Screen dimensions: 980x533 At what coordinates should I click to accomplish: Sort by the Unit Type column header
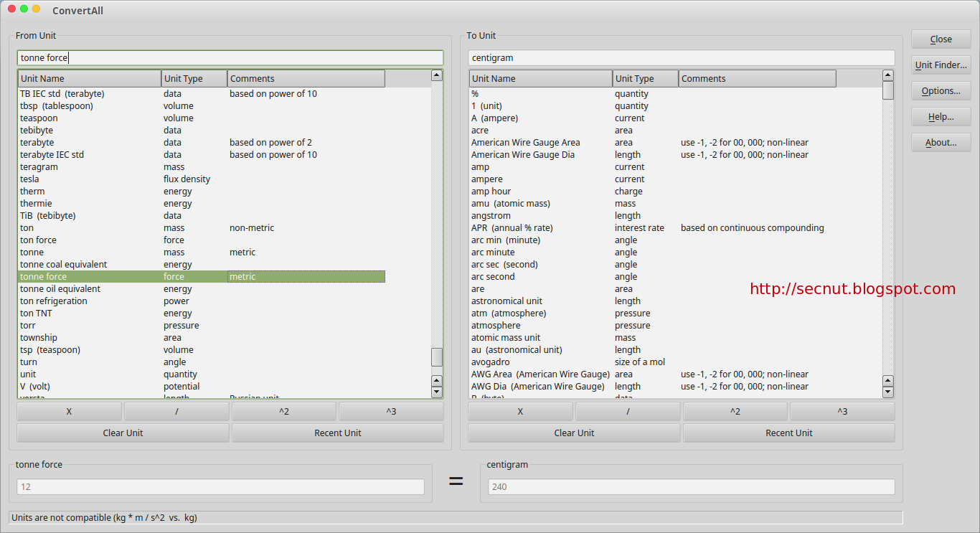(193, 78)
